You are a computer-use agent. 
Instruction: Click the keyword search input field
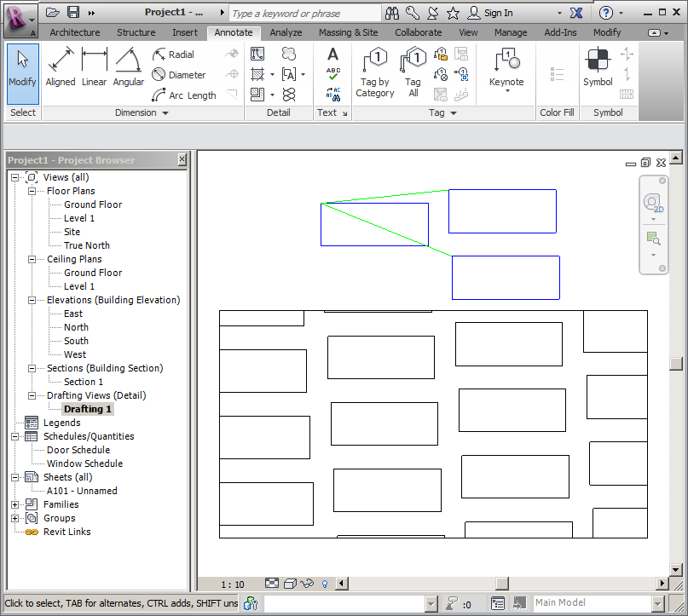pos(305,13)
